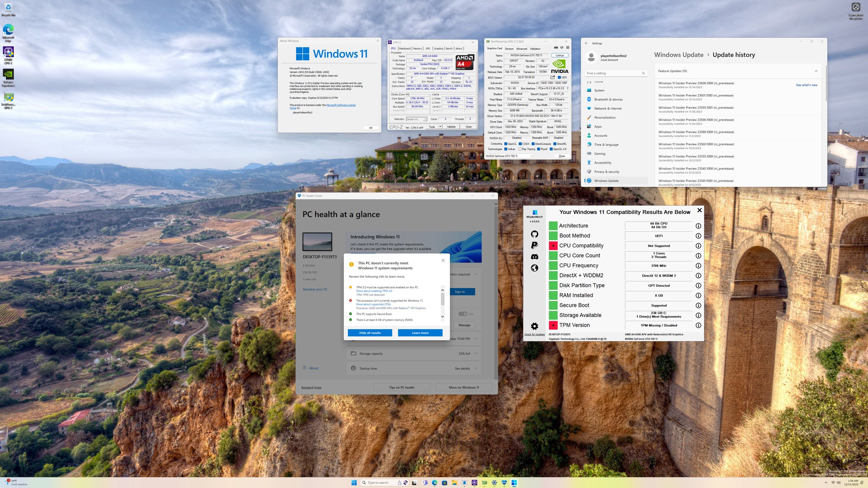The width and height of the screenshot is (868, 488).
Task: Toggle OpenCL checkbox in GPU-Z
Action: (x=506, y=144)
